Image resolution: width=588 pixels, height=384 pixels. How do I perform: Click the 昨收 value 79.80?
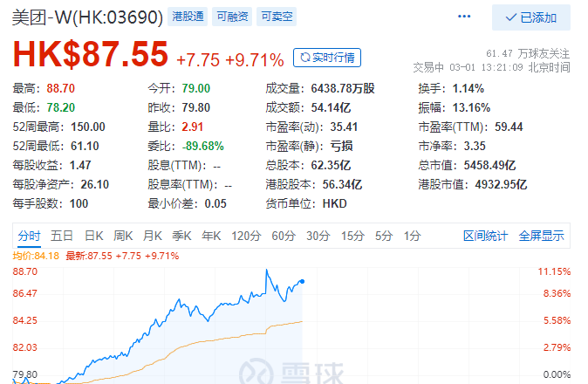[x=195, y=107]
